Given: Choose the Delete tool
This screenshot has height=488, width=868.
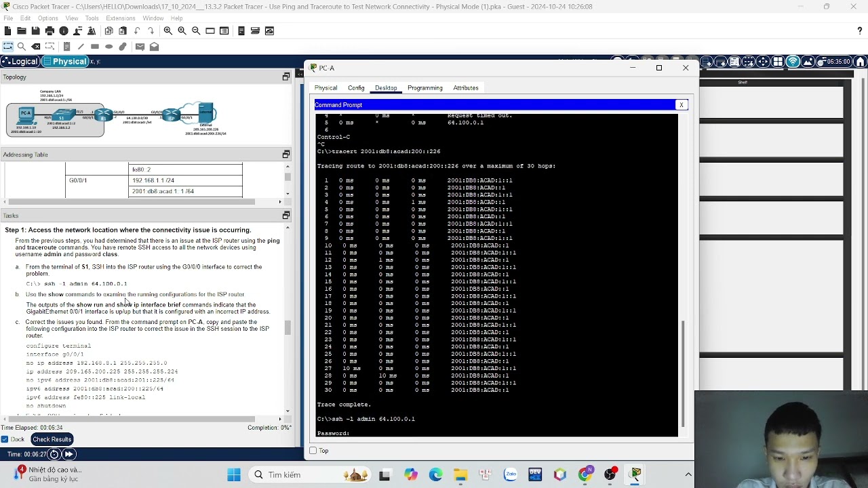Looking at the screenshot, I should [36, 47].
